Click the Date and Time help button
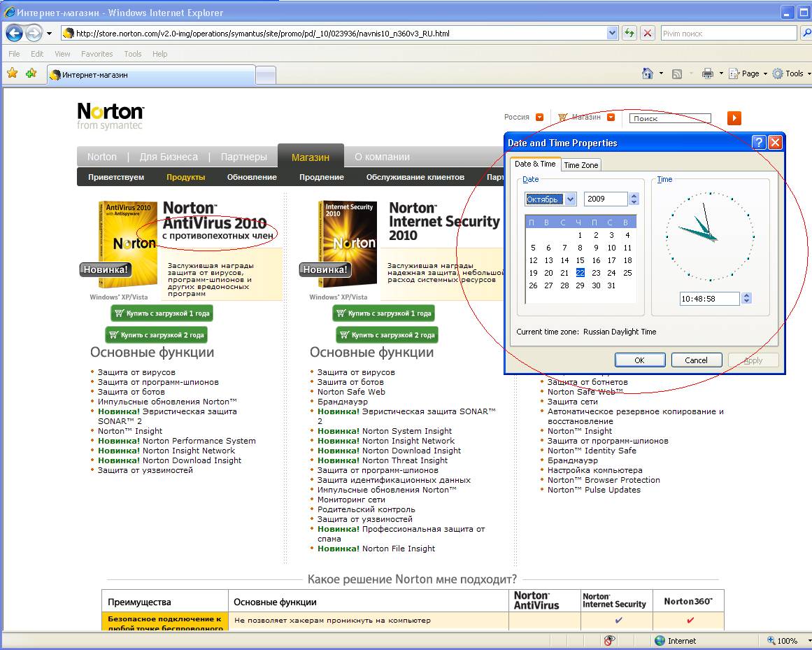This screenshot has width=812, height=650. (759, 143)
